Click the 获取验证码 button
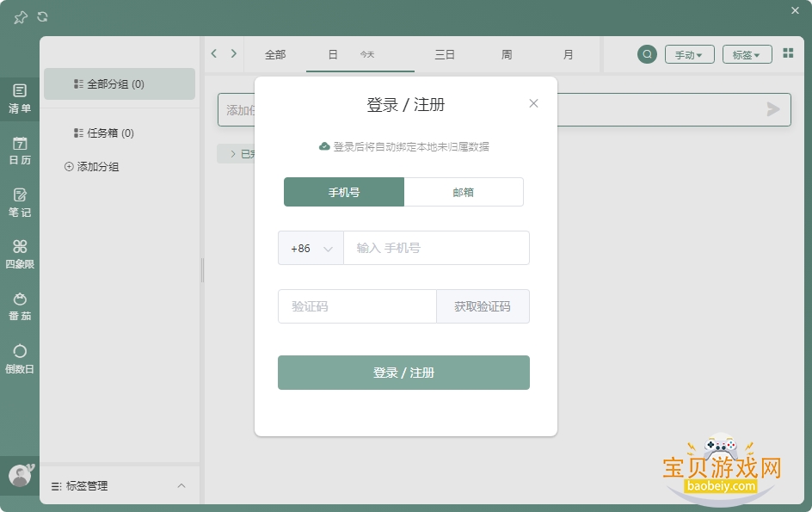Viewport: 812px width, 512px height. tap(483, 307)
